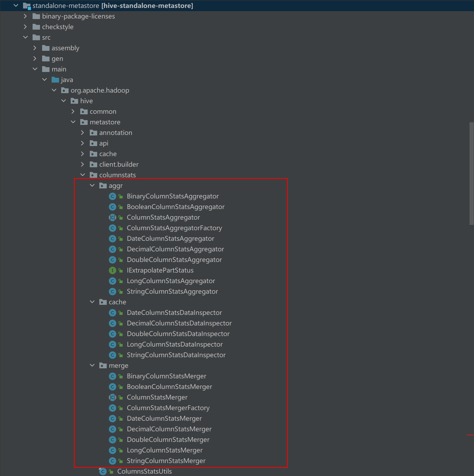Click the project tree vertical scrollbar
474x476 pixels.
471,174
